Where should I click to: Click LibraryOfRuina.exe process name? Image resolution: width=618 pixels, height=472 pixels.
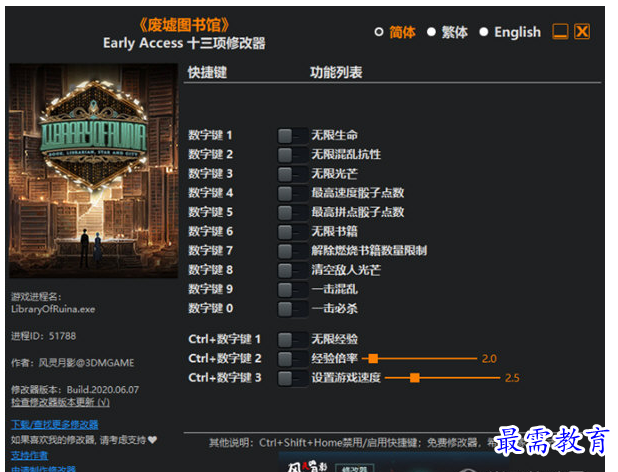click(53, 309)
